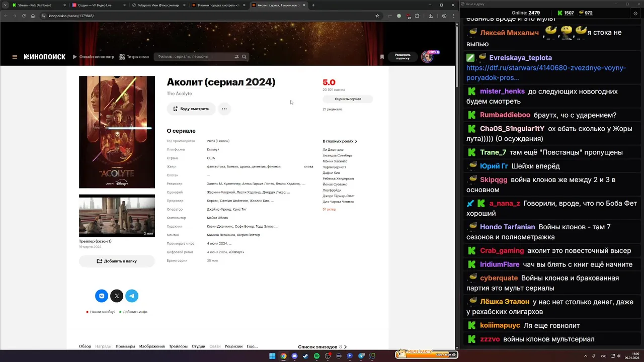
Task: Open the user profile avatar
Action: pos(427,57)
